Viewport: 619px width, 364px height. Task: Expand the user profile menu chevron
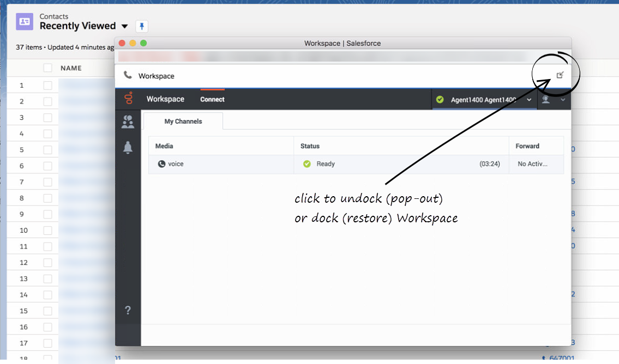pyautogui.click(x=563, y=100)
